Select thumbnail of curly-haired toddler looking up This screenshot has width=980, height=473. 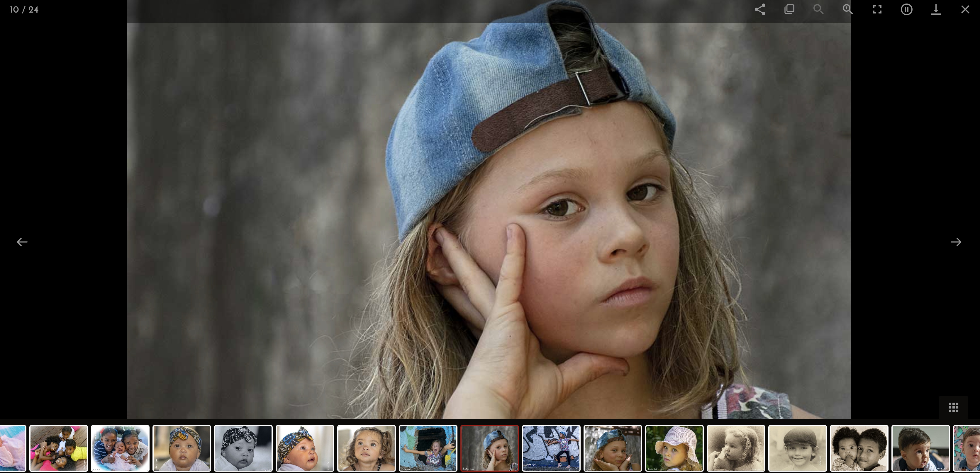367,448
